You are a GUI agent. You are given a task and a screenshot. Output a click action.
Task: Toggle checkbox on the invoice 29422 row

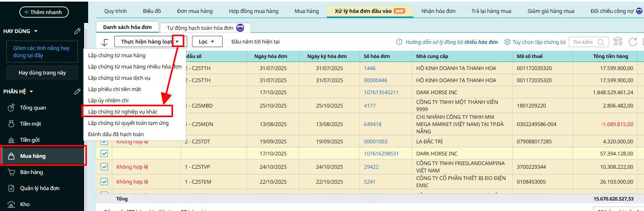(104, 167)
